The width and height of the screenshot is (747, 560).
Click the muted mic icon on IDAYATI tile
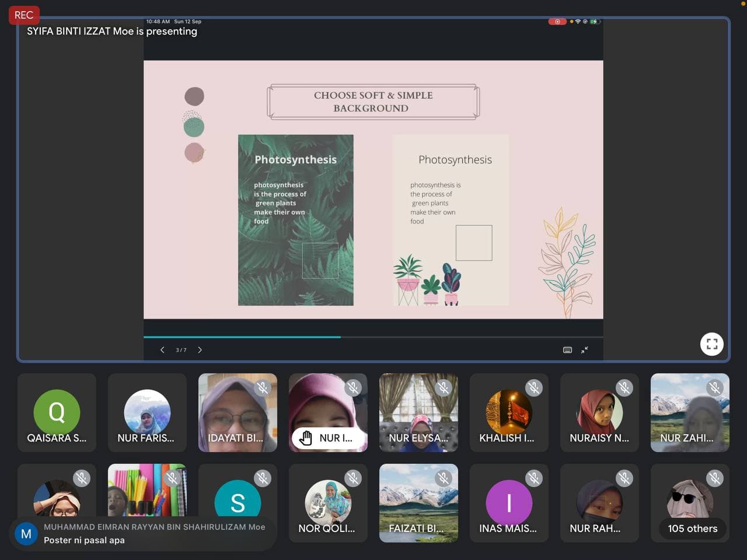tap(263, 387)
